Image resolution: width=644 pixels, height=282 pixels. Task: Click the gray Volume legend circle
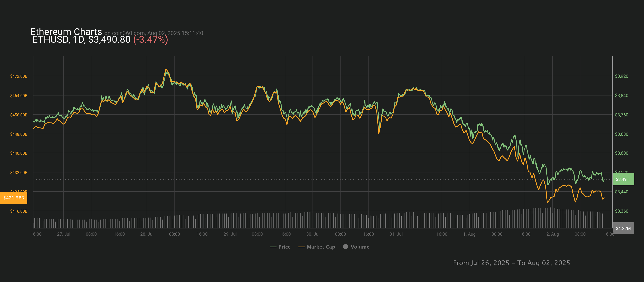[346, 247]
